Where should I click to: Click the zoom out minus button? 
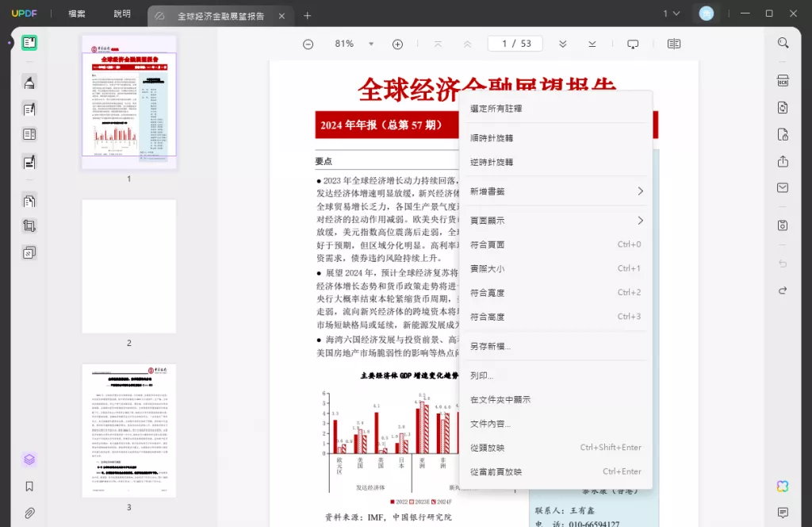tap(308, 44)
